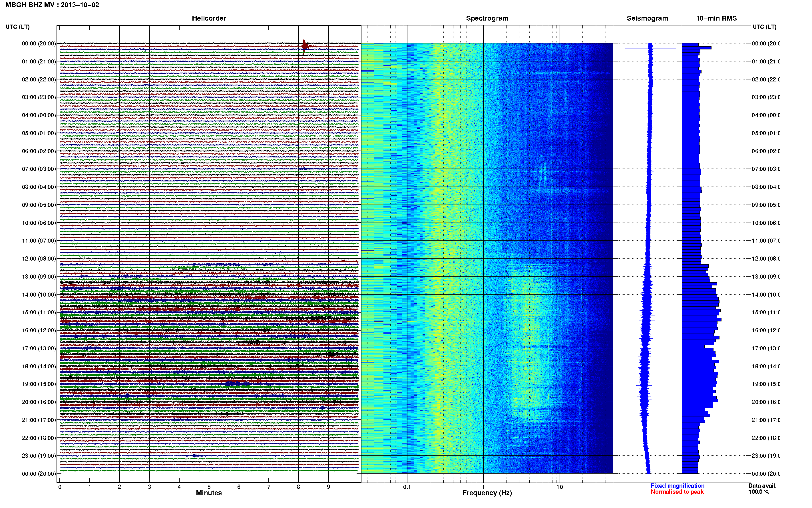Image resolution: width=812 pixels, height=508 pixels.
Task: Click the '9' tick on Minutes axis
Action: coord(328,487)
